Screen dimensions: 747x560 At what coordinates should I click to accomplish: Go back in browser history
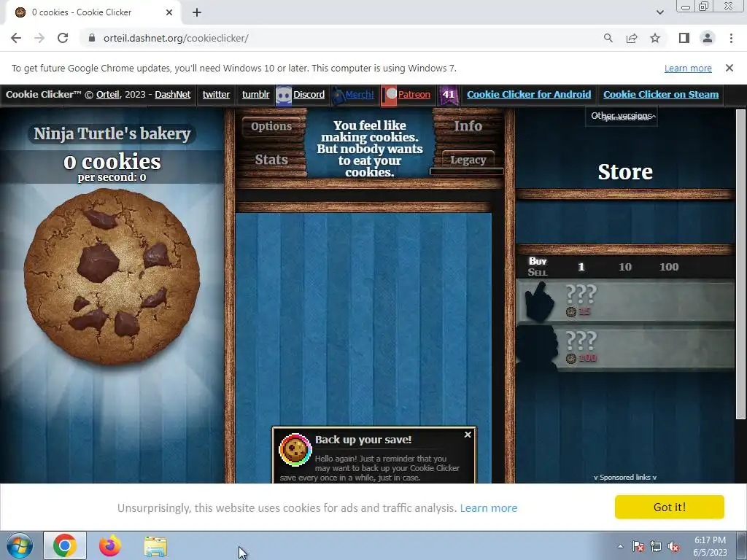[16, 38]
